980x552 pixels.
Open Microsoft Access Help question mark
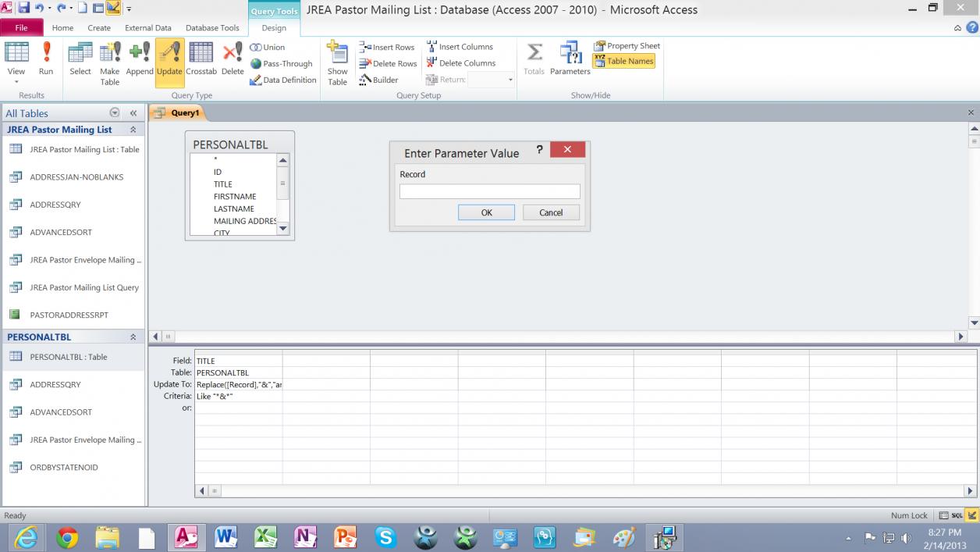coord(971,28)
